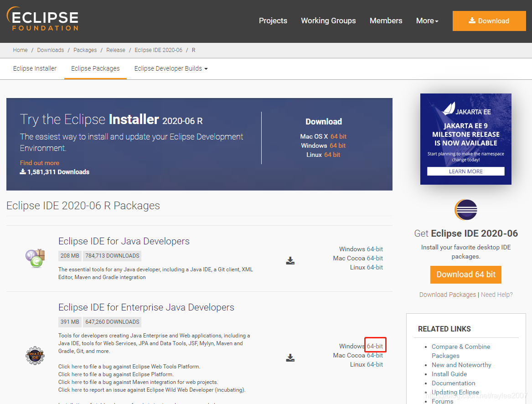Click LEARN MORE on Jakarta EE banner

coord(465,171)
